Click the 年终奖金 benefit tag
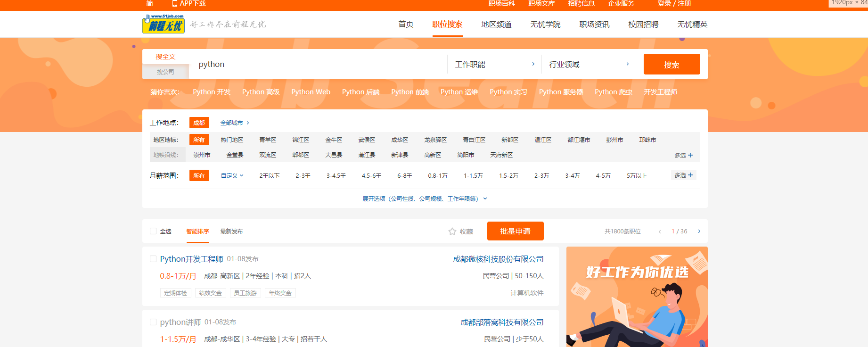The height and width of the screenshot is (347, 868). click(x=280, y=293)
